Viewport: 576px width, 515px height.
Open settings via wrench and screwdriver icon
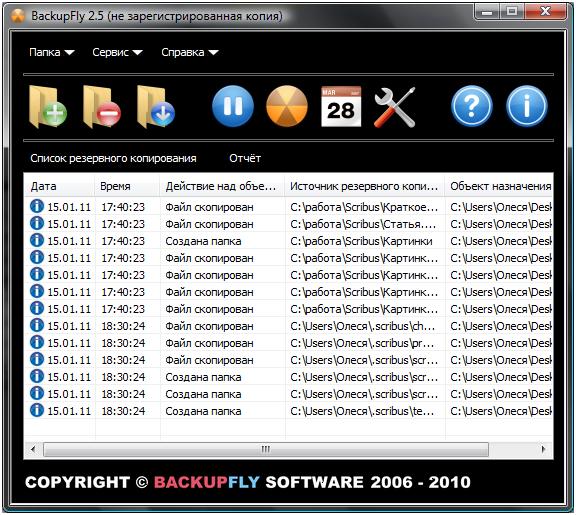(x=395, y=107)
